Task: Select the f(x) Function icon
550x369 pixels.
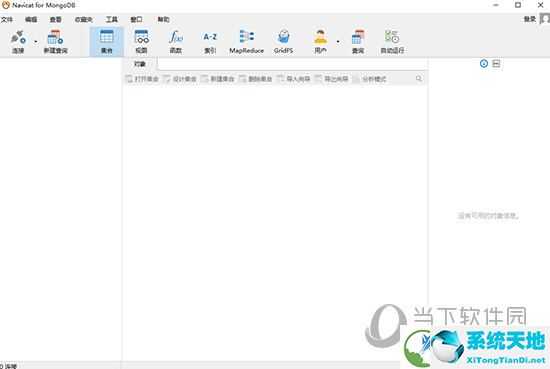Action: coord(176,37)
